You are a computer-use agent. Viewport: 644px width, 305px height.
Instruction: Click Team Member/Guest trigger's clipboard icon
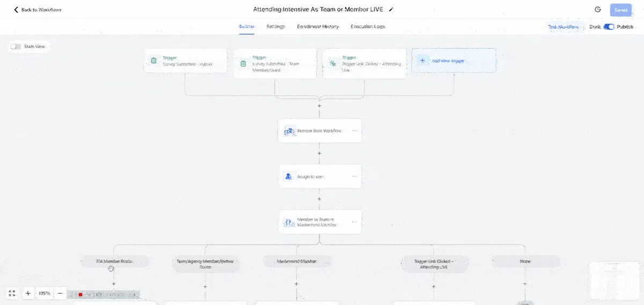pos(243,64)
